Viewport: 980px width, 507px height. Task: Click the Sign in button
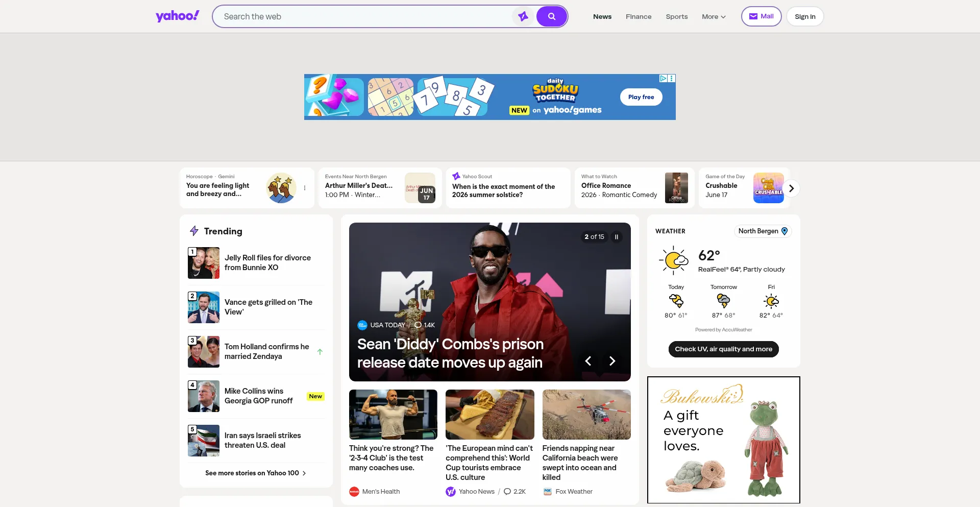point(805,16)
